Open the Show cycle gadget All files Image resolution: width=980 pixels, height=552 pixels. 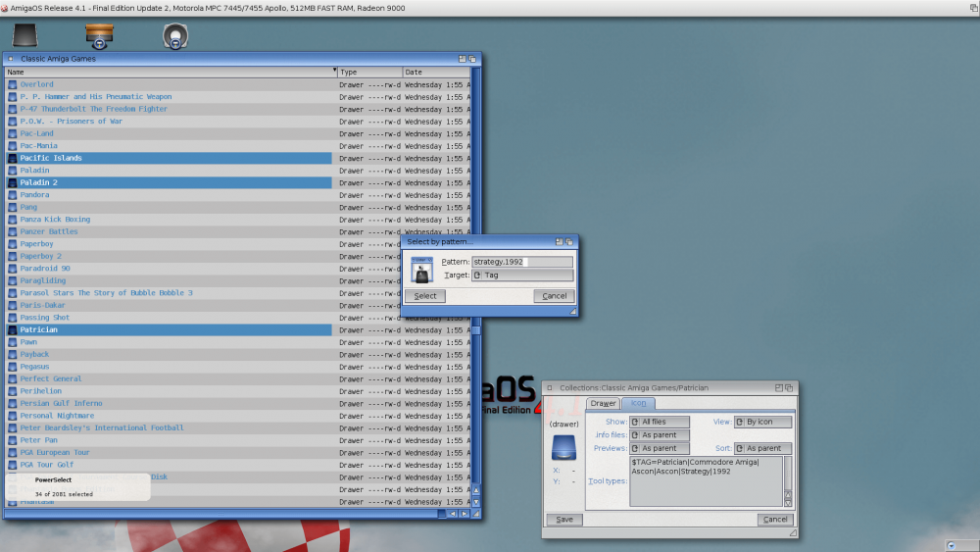[x=660, y=422]
